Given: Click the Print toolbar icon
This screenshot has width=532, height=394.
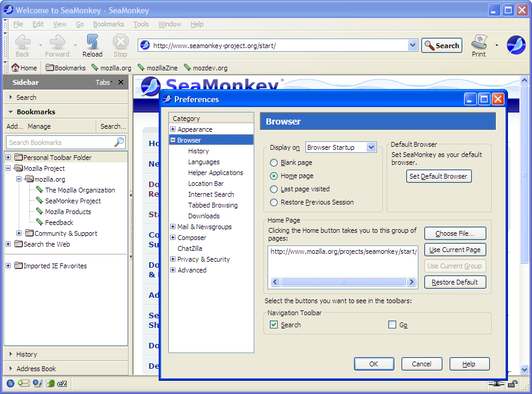Looking at the screenshot, I should point(478,42).
